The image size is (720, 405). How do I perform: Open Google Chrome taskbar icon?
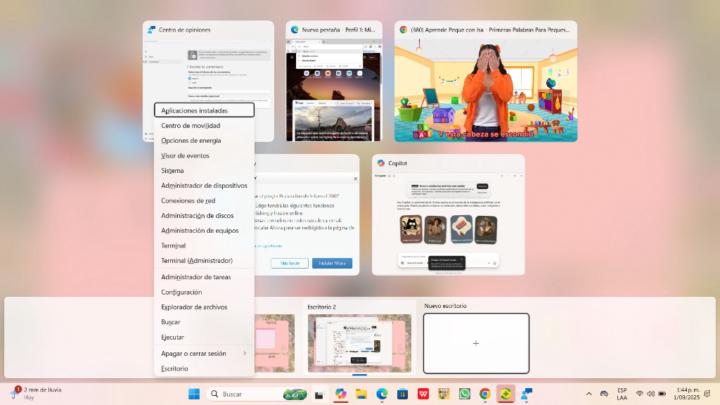[x=485, y=394]
